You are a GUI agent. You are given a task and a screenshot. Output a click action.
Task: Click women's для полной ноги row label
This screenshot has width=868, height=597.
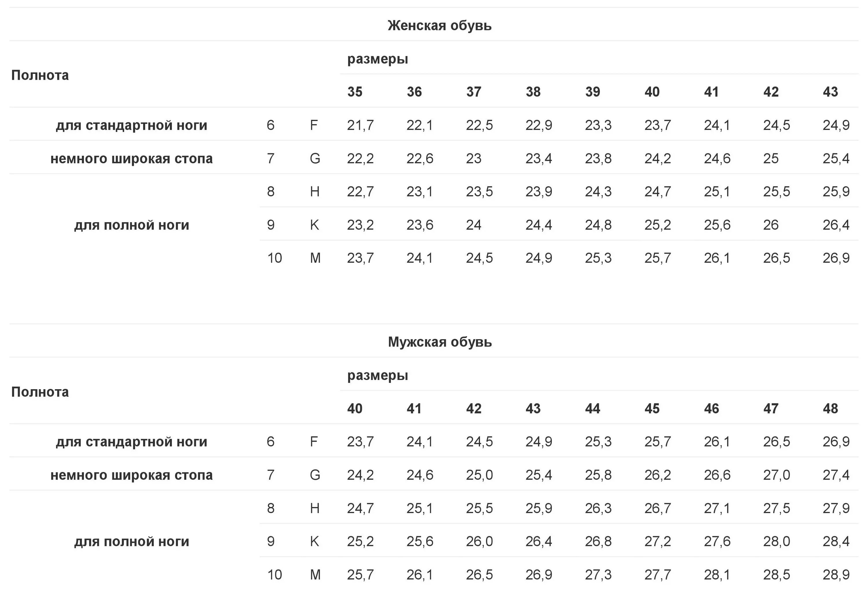[x=132, y=225]
